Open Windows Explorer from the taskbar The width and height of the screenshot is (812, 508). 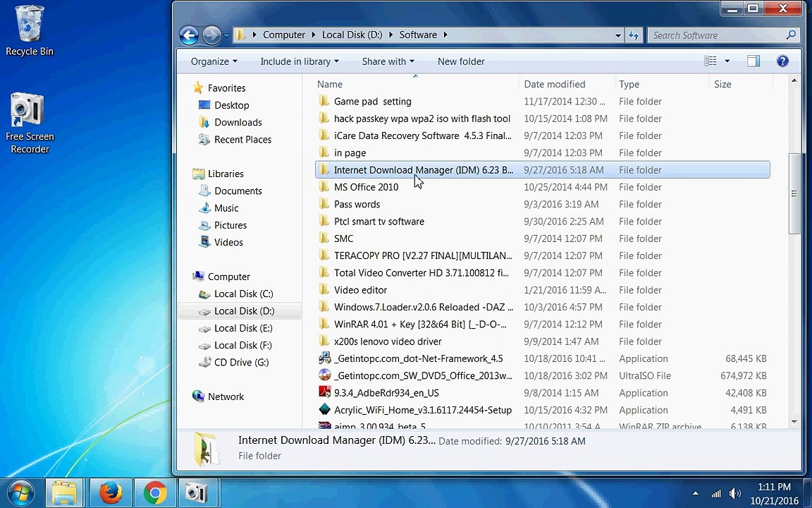coord(64,493)
